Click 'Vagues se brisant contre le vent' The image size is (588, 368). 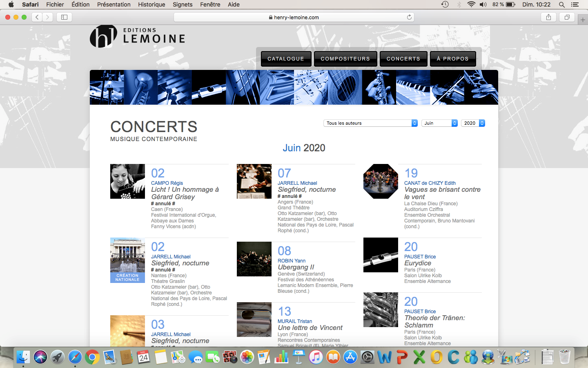[442, 193]
